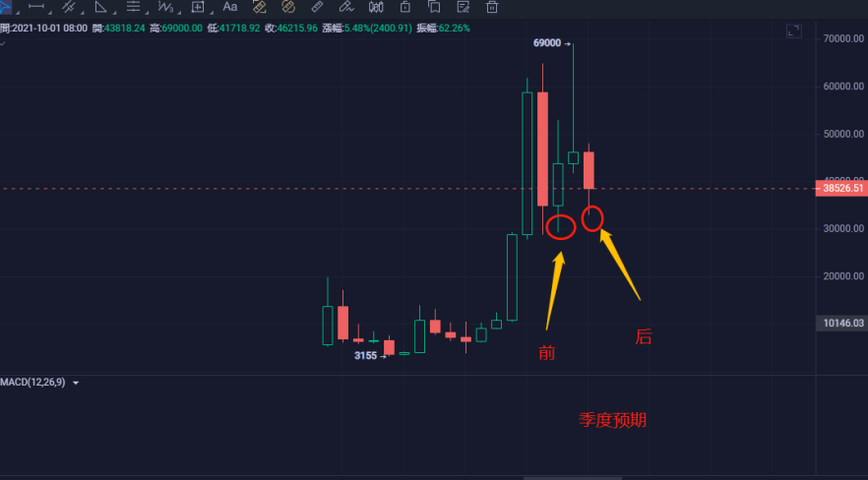Expand the wave tool submenu arrow
This screenshot has height=480, width=868.
(177, 12)
